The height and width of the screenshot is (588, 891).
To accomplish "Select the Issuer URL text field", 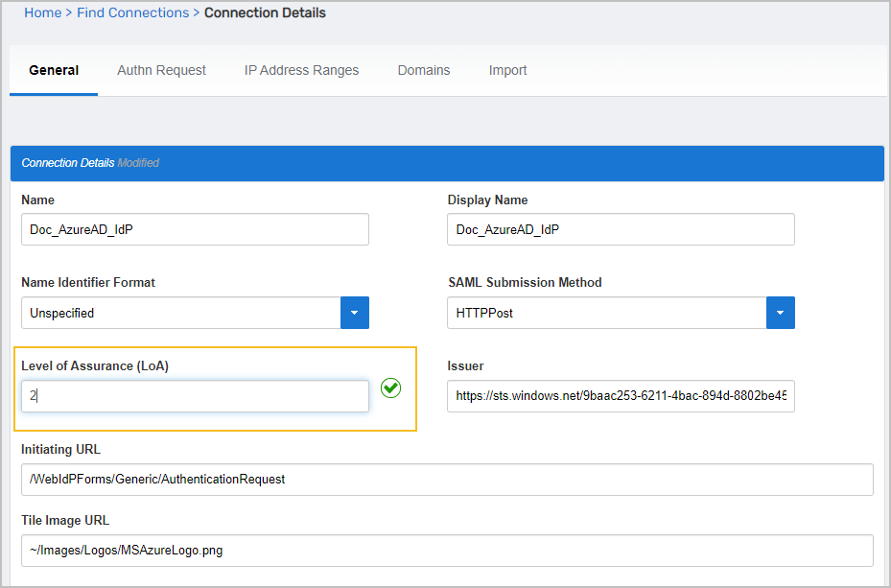I will [621, 396].
